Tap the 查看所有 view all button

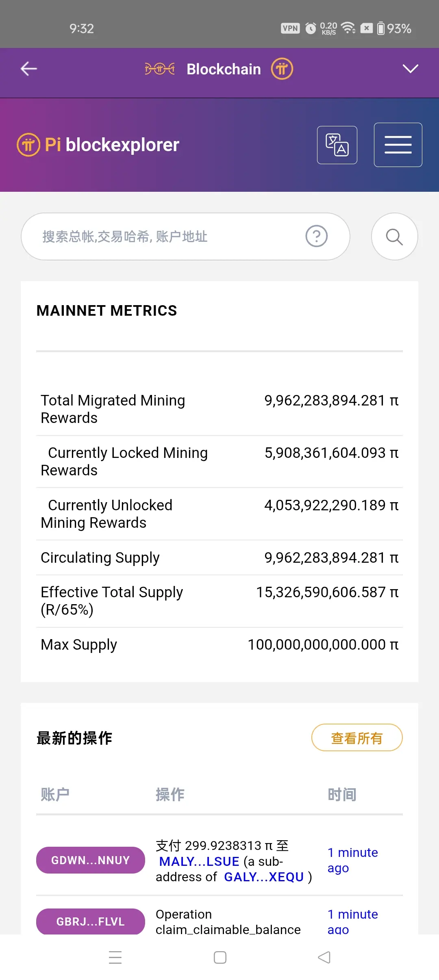356,737
